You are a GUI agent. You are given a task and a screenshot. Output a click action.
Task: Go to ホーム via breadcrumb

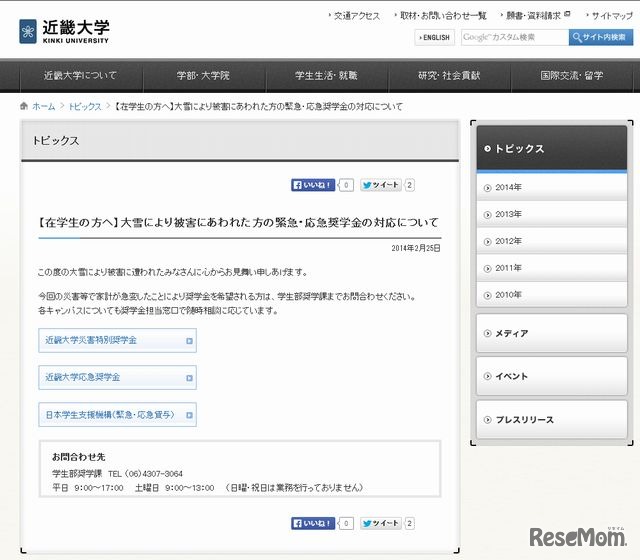[x=44, y=107]
